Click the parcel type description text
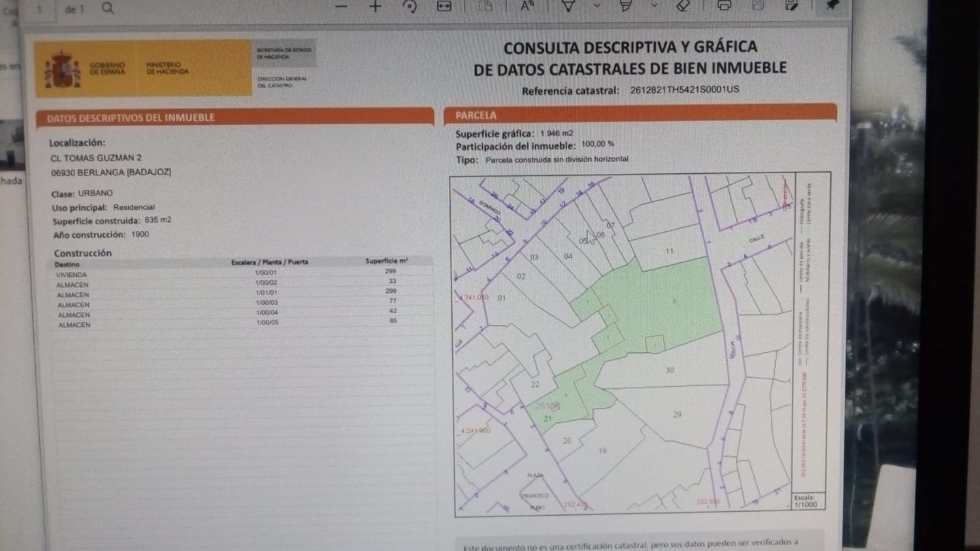The height and width of the screenshot is (551, 980). click(x=557, y=159)
